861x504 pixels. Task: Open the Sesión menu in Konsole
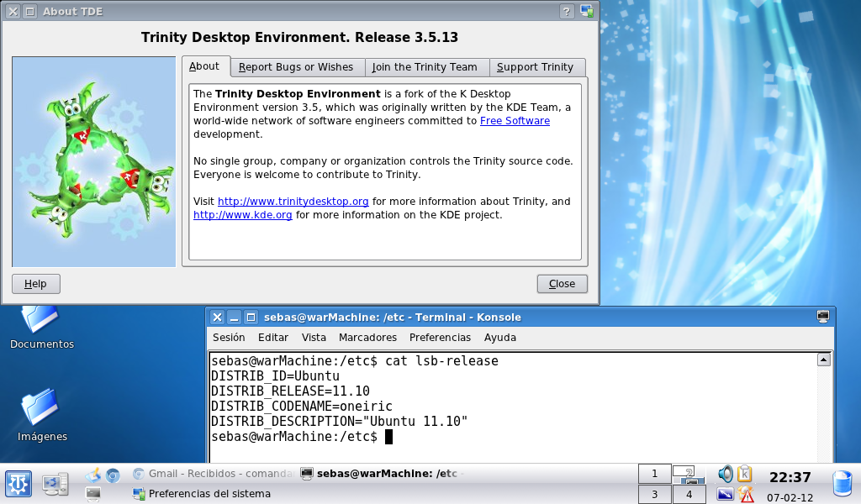pos(228,337)
